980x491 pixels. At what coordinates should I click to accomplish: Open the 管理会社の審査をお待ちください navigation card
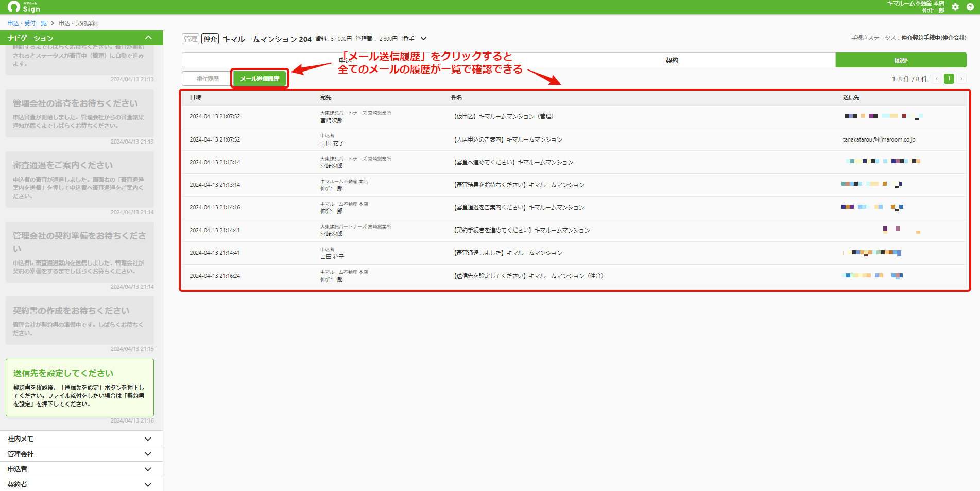pyautogui.click(x=80, y=113)
